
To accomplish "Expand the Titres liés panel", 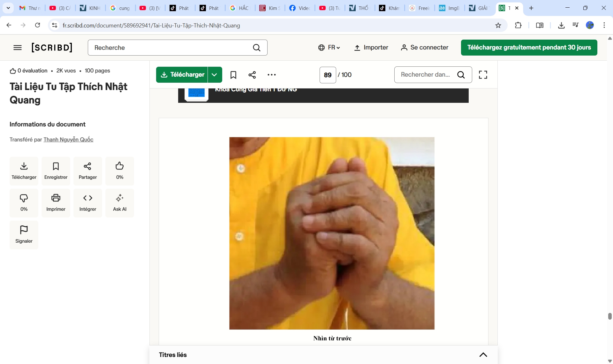I will pyautogui.click(x=483, y=355).
